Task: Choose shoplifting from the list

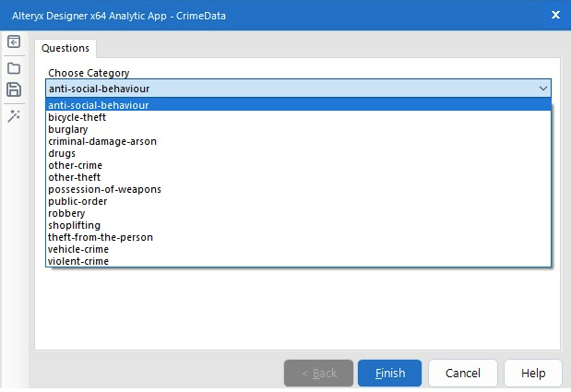Action: coord(74,225)
